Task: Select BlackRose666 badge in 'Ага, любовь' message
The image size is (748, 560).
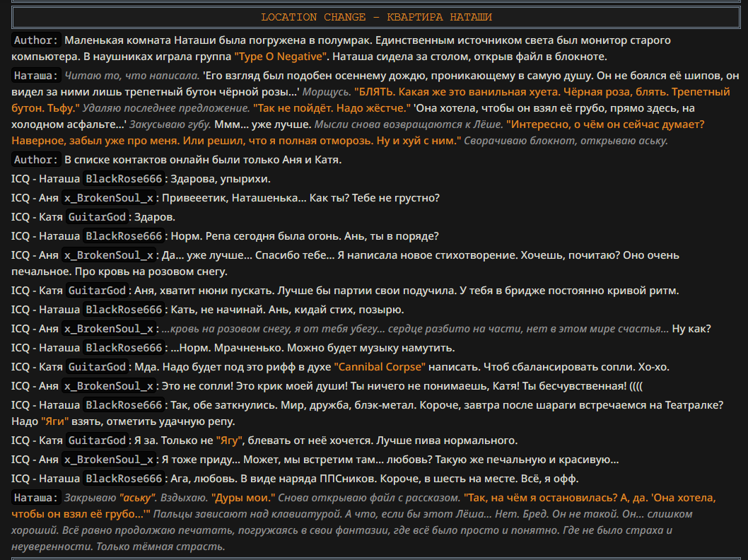Action: click(124, 479)
